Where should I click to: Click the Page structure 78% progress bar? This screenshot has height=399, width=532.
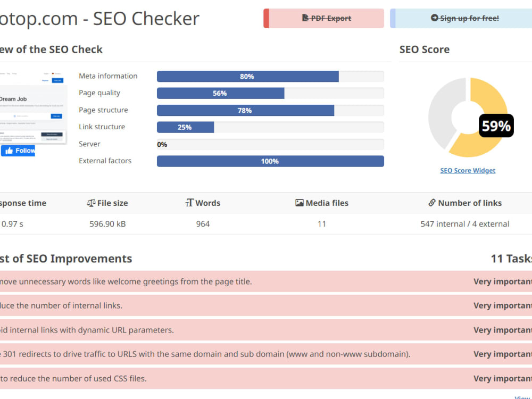point(270,110)
